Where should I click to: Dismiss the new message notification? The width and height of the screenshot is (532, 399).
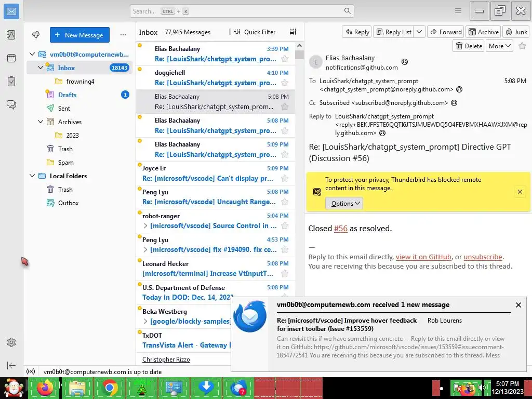click(518, 304)
